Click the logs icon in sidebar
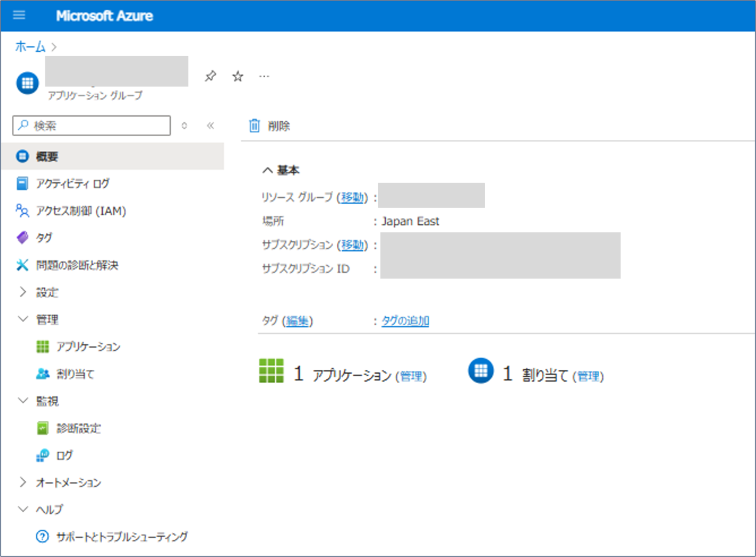This screenshot has height=557, width=756. tap(43, 455)
